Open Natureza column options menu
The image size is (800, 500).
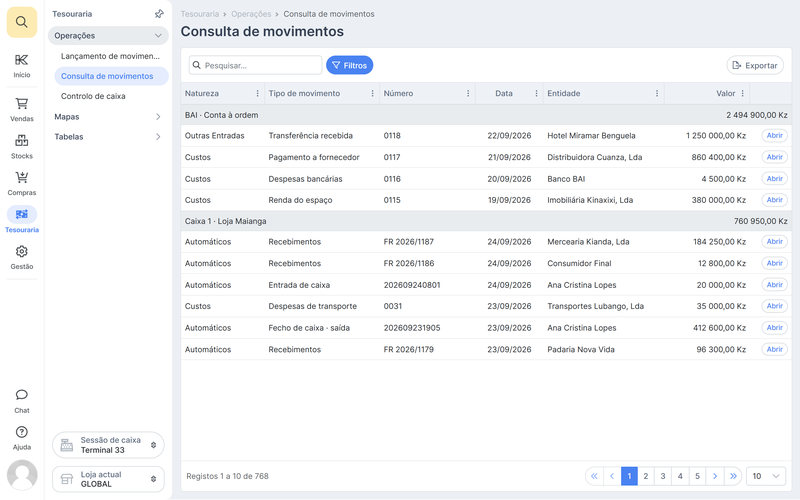[257, 93]
